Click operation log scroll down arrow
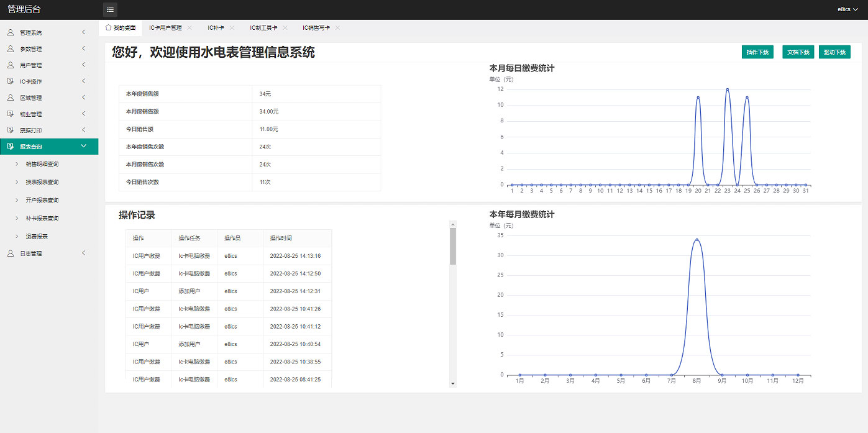Viewport: 868px width, 433px height. (x=453, y=384)
